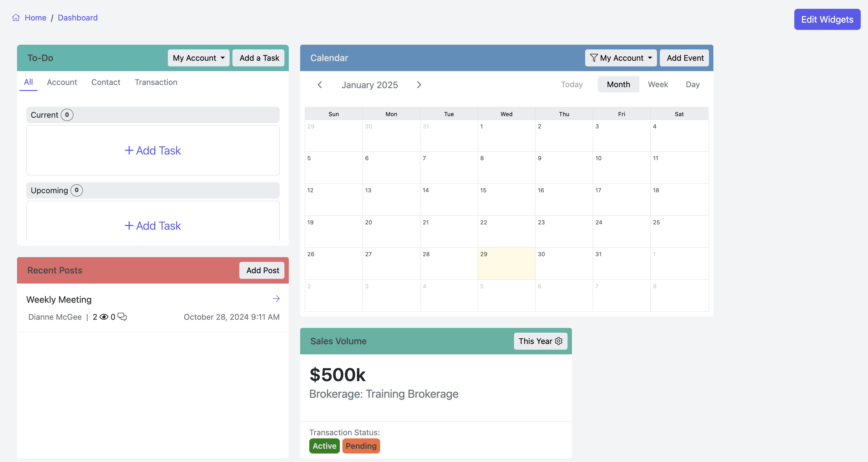
Task: Select the Contact tab in To-Do
Action: pos(106,82)
